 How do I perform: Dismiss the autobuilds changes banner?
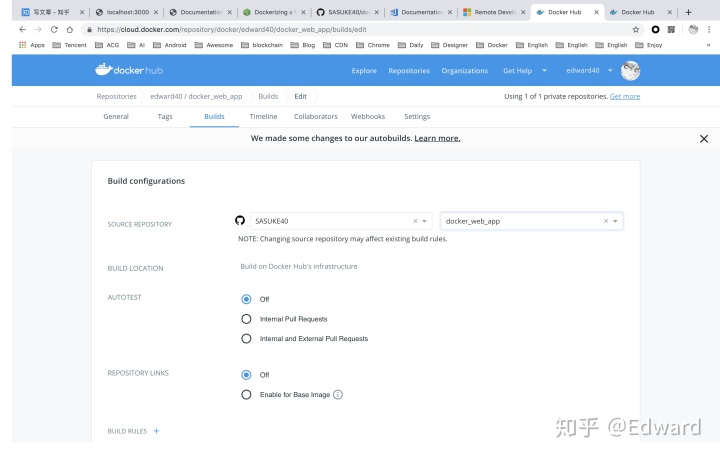point(703,139)
